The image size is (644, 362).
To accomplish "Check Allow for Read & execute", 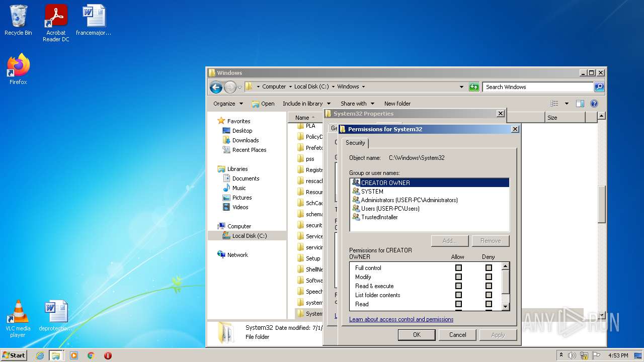I will pyautogui.click(x=458, y=286).
